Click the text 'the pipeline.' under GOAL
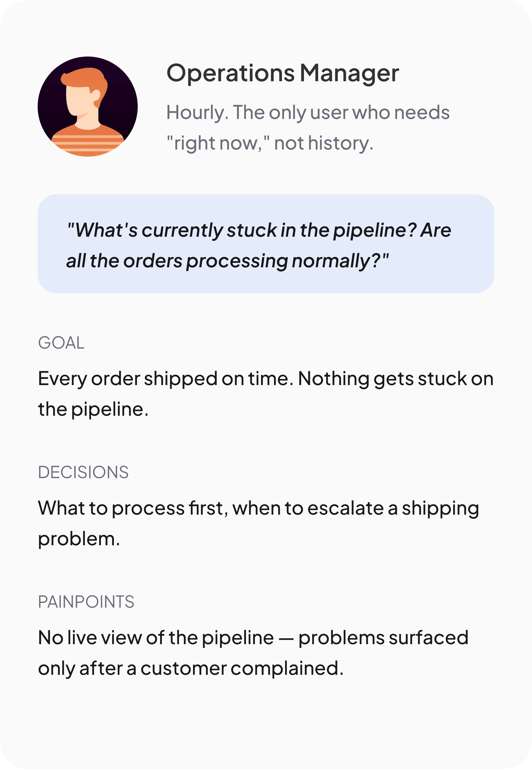 pos(93,410)
